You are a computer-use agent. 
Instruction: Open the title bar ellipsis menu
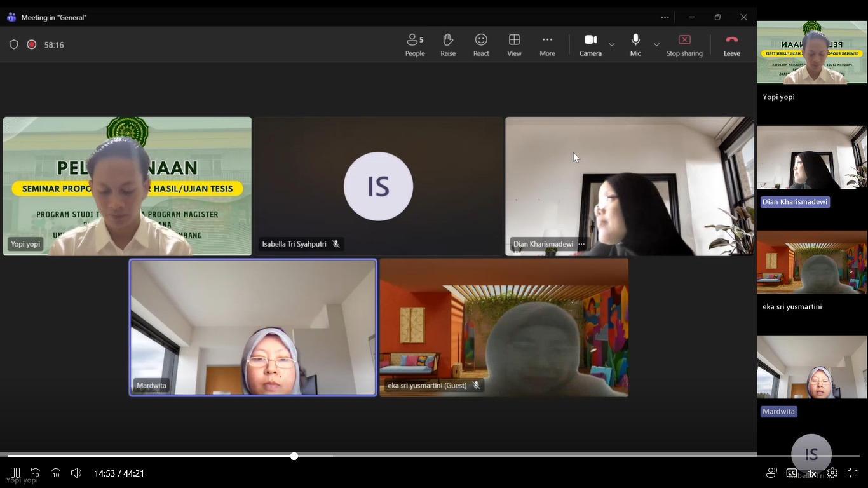665,17
